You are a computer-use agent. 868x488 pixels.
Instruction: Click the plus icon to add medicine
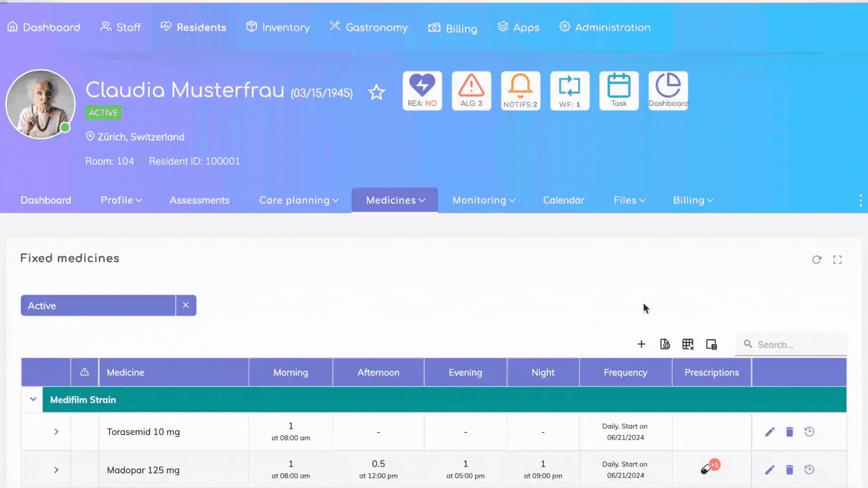641,344
